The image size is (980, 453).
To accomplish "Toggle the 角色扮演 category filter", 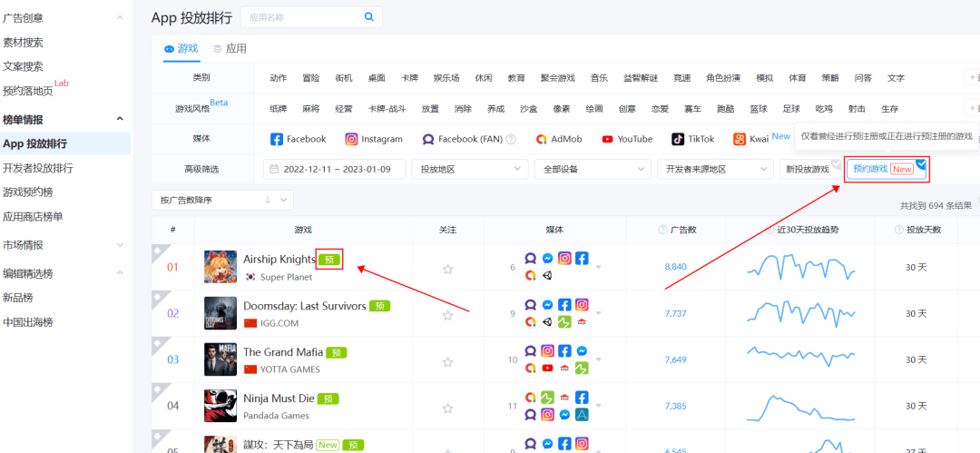I will click(723, 78).
